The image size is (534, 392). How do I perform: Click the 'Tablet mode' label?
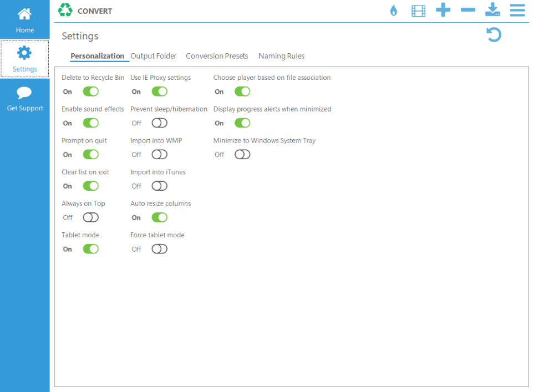click(80, 235)
